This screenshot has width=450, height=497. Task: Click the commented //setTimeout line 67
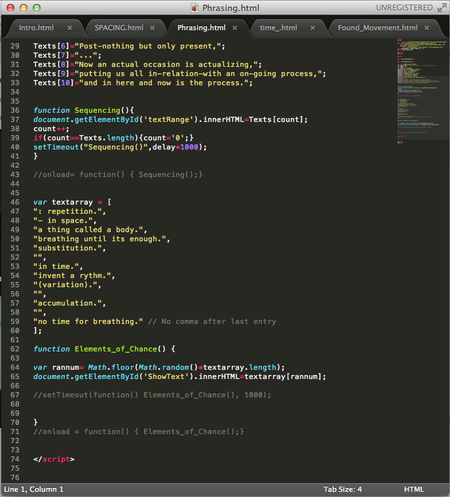coord(152,395)
